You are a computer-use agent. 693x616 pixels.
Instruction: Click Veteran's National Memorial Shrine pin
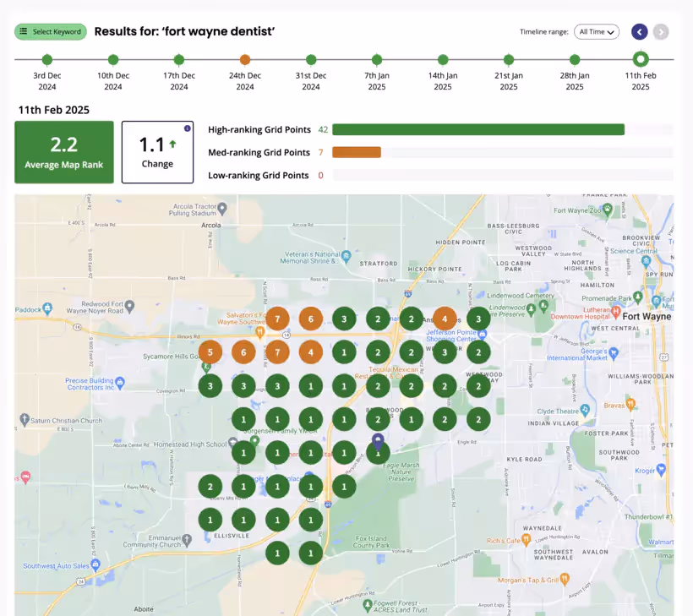346,255
